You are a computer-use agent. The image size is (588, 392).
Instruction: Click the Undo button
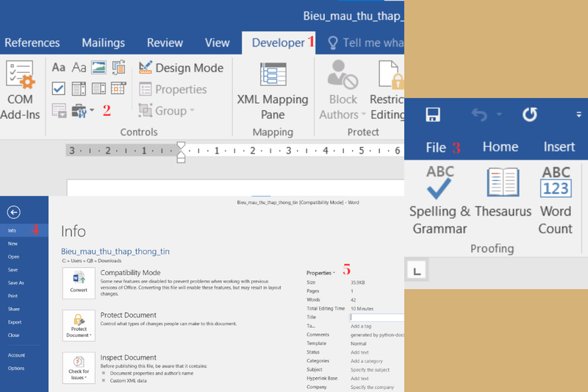click(x=479, y=115)
